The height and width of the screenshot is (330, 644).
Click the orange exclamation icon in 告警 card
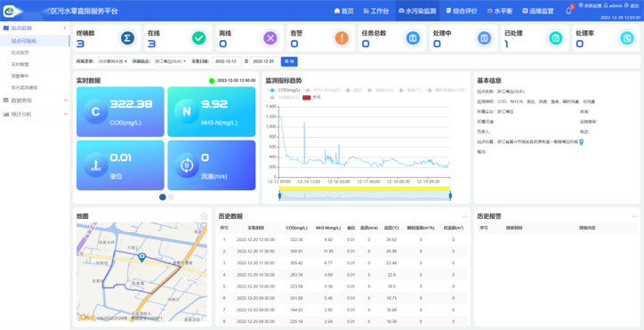342,38
